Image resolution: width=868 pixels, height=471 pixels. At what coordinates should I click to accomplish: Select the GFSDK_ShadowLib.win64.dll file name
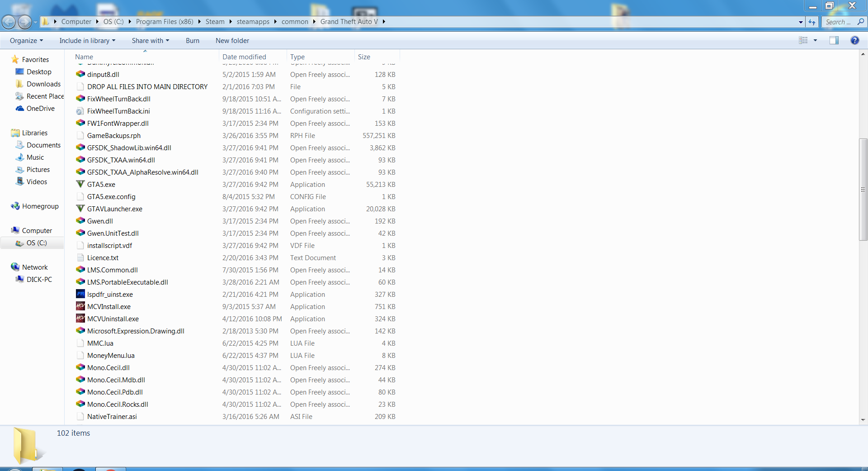pyautogui.click(x=129, y=147)
